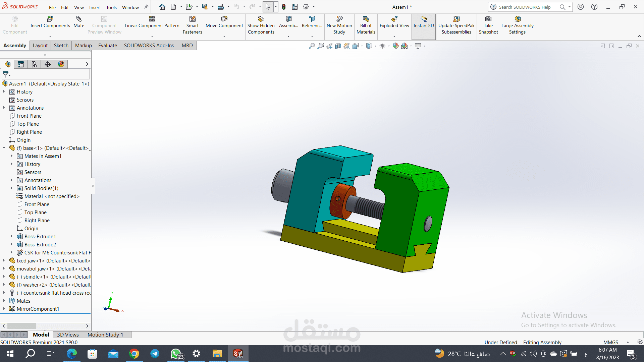The image size is (644, 362).
Task: Switch to the ConfigurationManager tab
Action: click(34, 64)
